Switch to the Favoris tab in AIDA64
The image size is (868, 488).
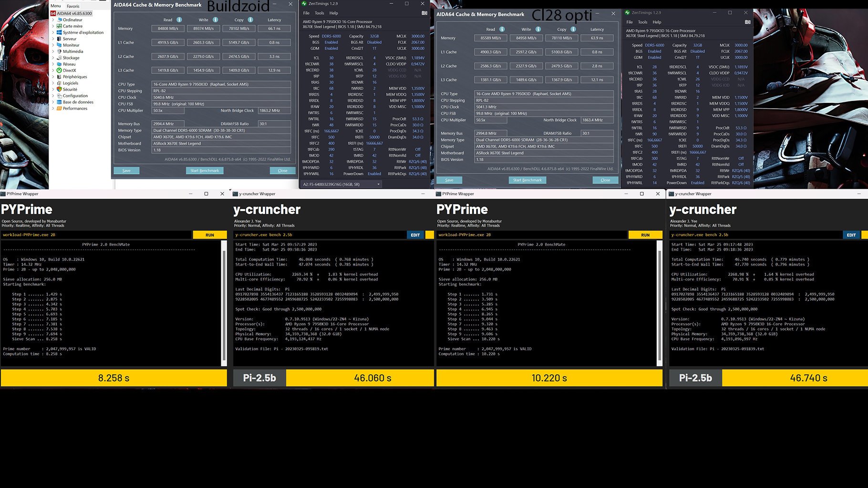(73, 6)
